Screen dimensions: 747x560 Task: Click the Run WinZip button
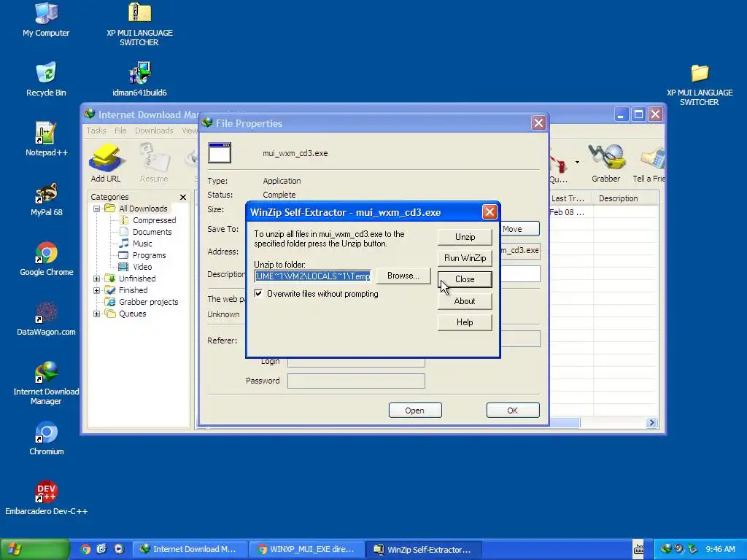tap(465, 258)
